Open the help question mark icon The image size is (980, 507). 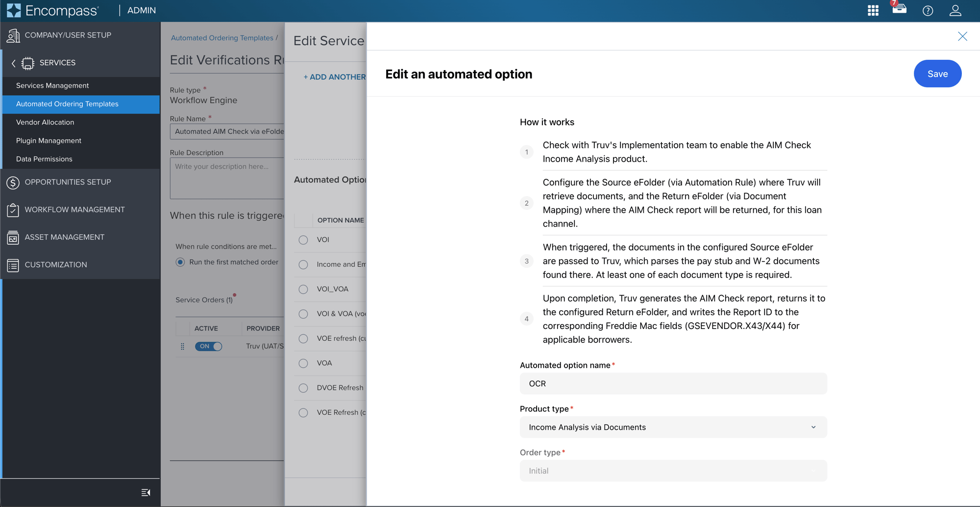pyautogui.click(x=928, y=10)
